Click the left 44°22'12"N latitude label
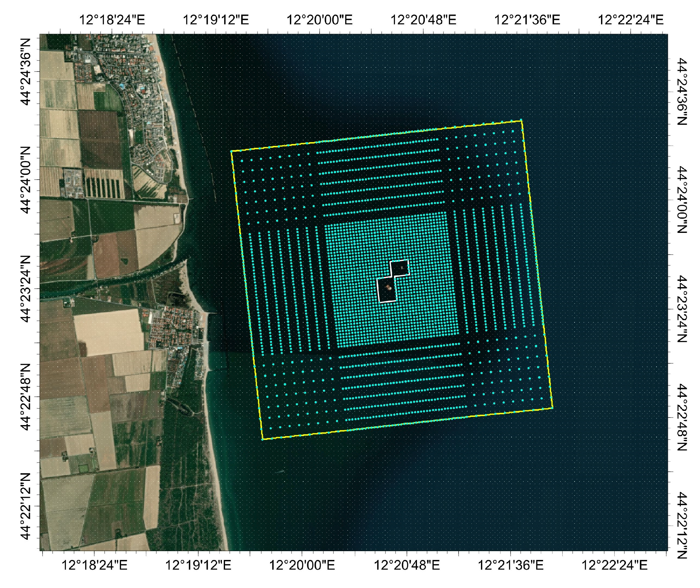Image resolution: width=700 pixels, height=588 pixels. (26, 506)
